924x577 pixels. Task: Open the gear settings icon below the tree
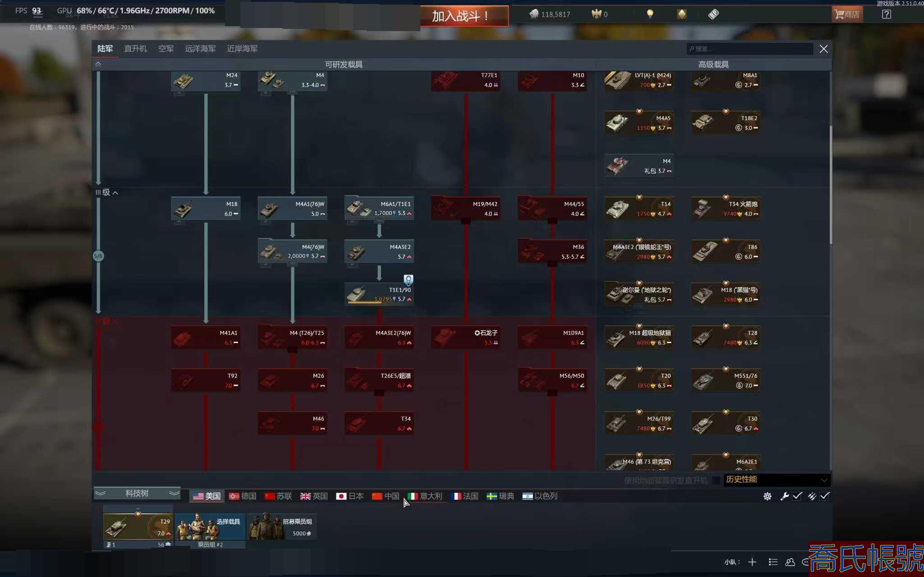[x=767, y=496]
